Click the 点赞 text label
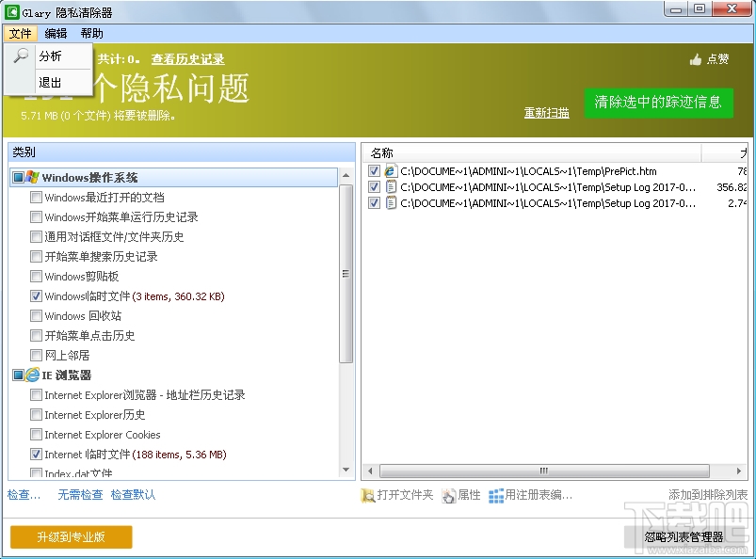The width and height of the screenshot is (756, 559). pyautogui.click(x=718, y=59)
